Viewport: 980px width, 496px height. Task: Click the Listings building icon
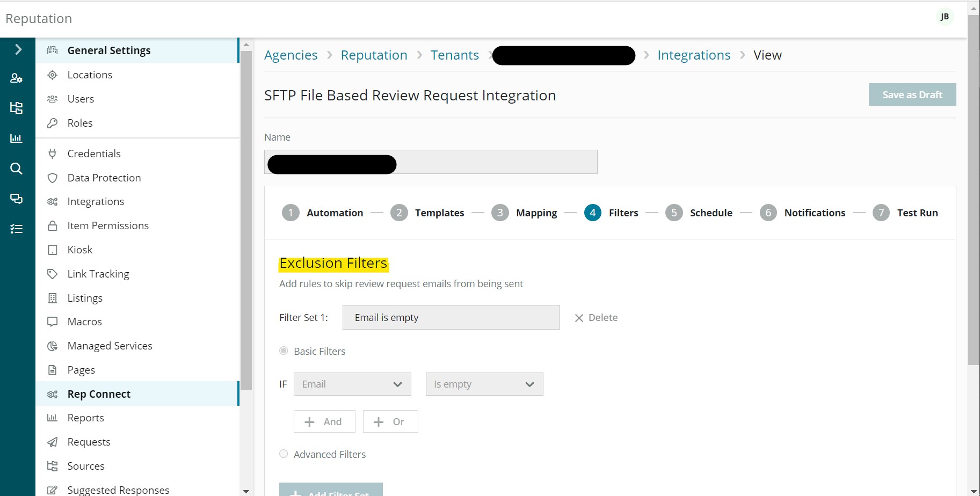pos(52,298)
